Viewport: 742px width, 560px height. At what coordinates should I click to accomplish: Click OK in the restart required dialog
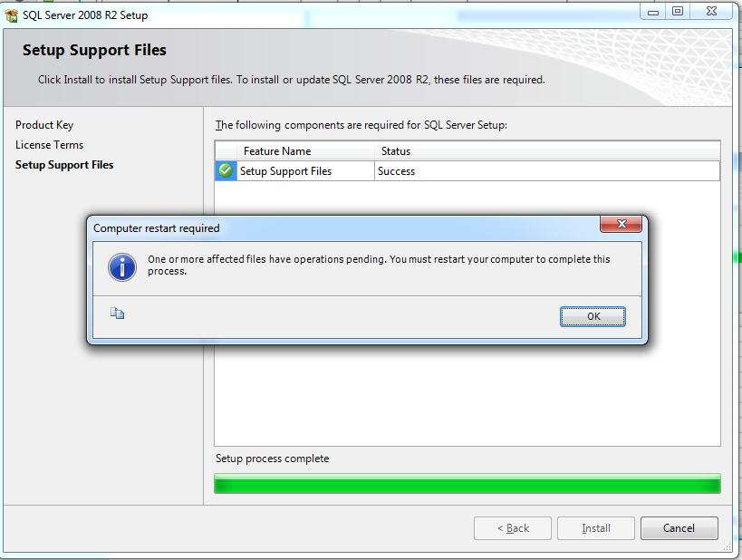[593, 316]
